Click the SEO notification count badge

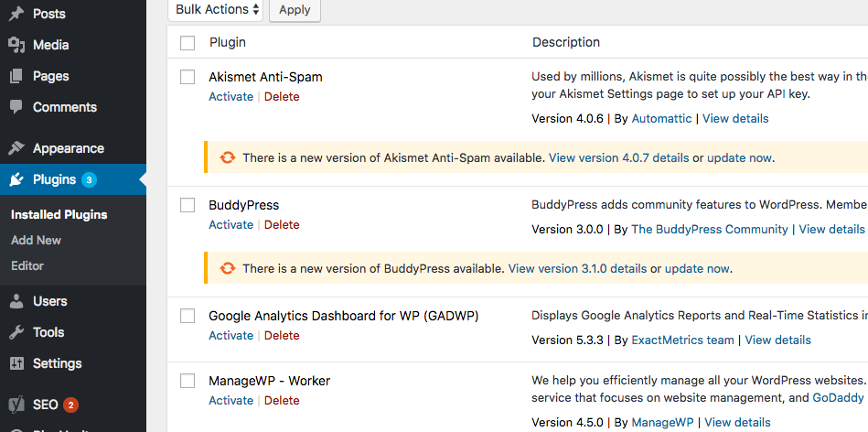click(x=70, y=405)
